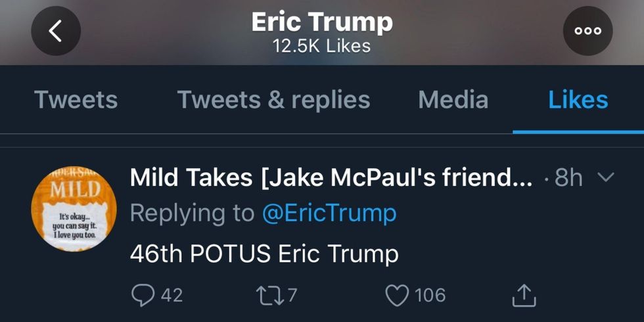Screen dimensions: 644x322
Task: Open the Mild Takes display name
Action: (331, 177)
